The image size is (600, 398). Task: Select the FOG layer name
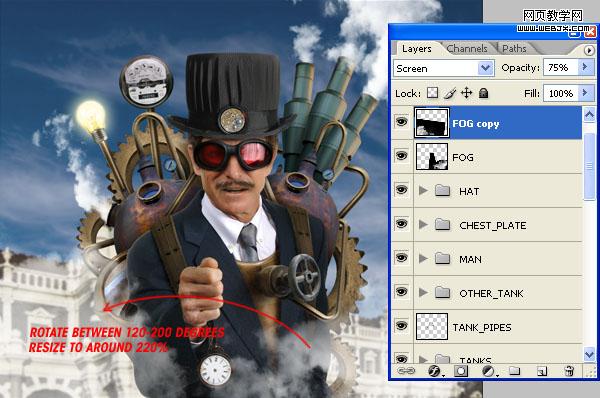(x=463, y=157)
